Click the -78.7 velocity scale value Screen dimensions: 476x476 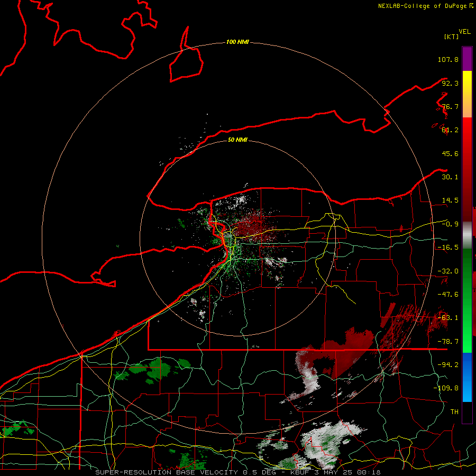pyautogui.click(x=448, y=342)
